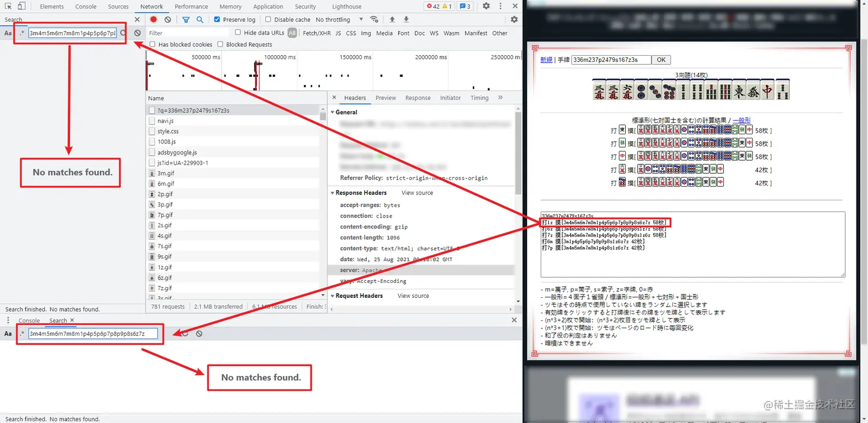The height and width of the screenshot is (423, 868).
Task: Open the 3 messages issues badge
Action: pyautogui.click(x=465, y=6)
